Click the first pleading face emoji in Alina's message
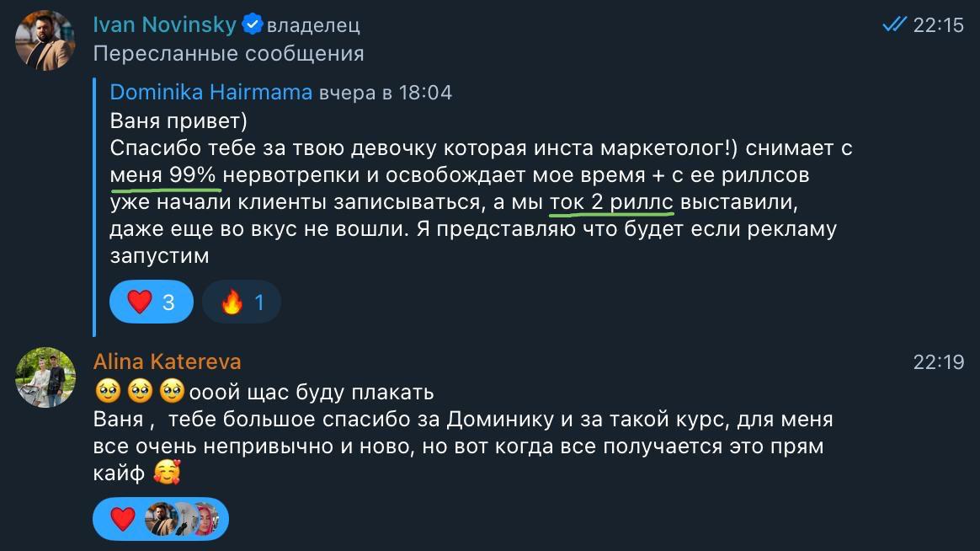This screenshot has width=980, height=551. tap(106, 392)
